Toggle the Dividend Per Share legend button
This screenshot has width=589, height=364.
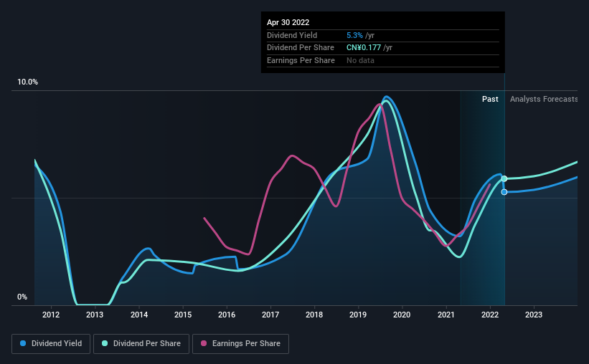point(141,344)
